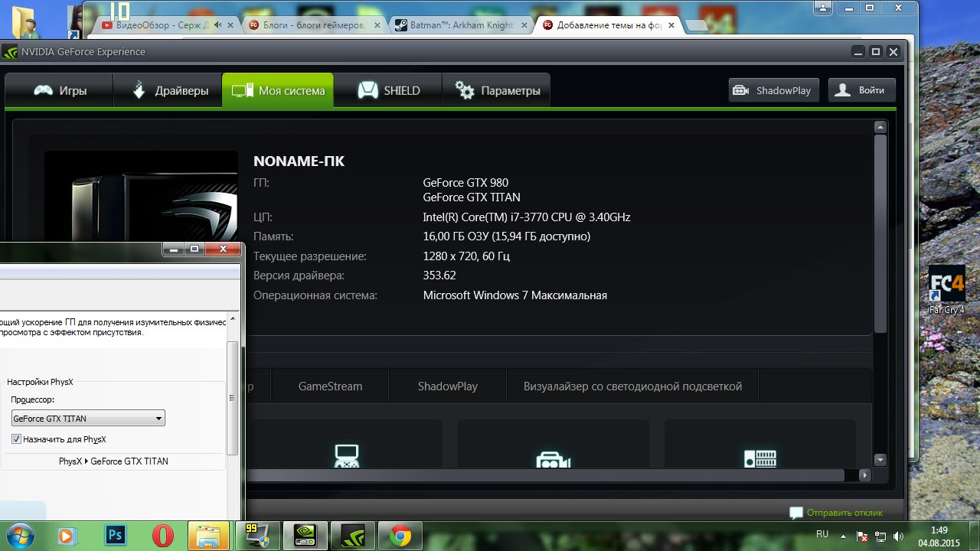Open the NVIDIA Control Panel taskbar icon

tap(305, 536)
